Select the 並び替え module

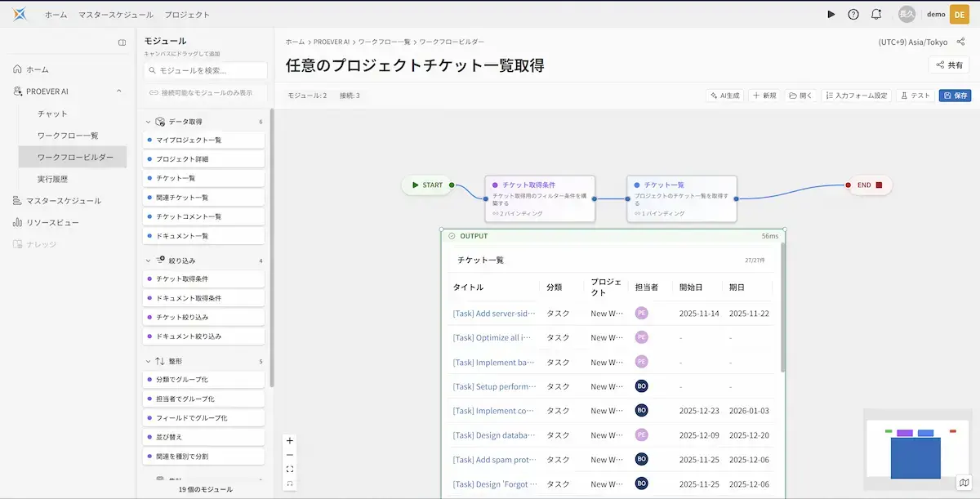pyautogui.click(x=204, y=437)
